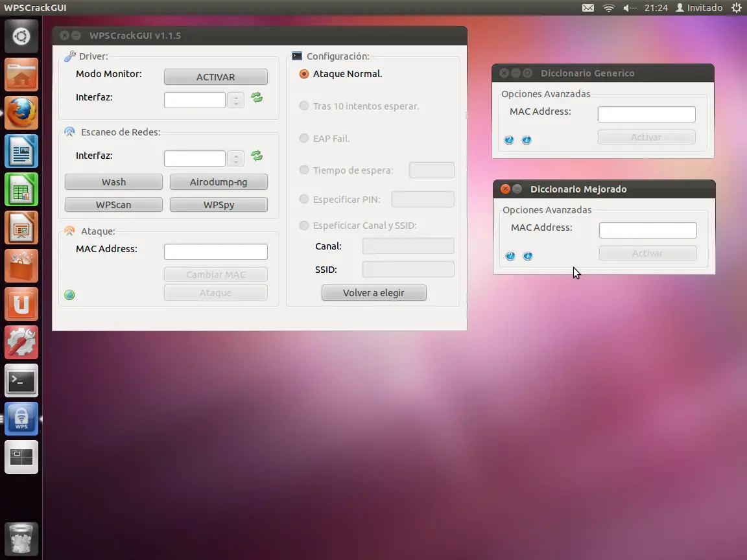Viewport: 747px width, 560px height.
Task: Select Especificar Canal y SSID option
Action: point(304,226)
